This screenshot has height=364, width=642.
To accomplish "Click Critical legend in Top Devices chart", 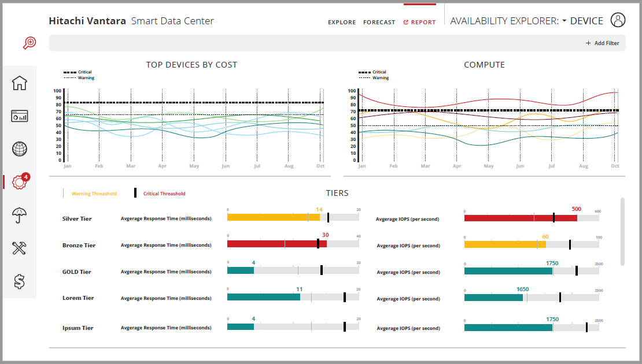I will [x=85, y=72].
